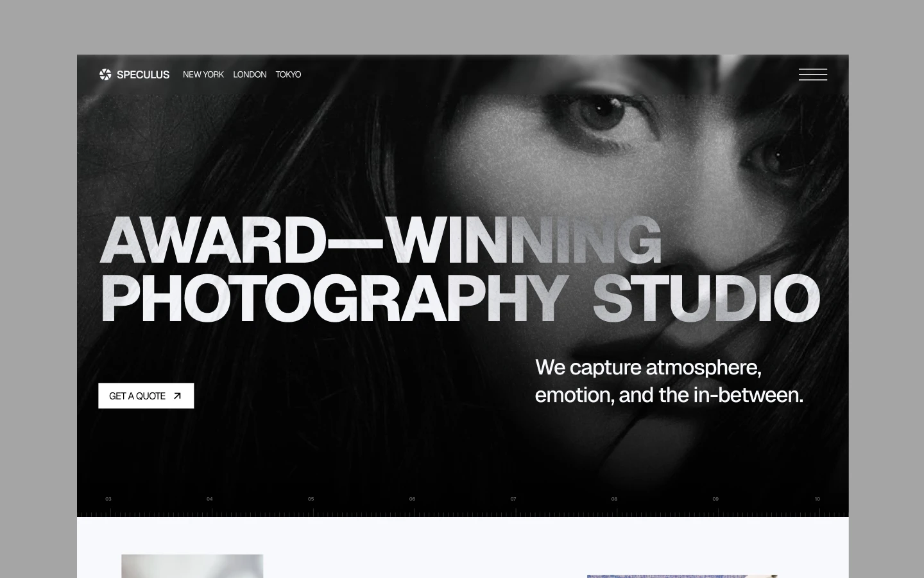The height and width of the screenshot is (578, 924).
Task: Click the GET A QUOTE button
Action: point(146,396)
